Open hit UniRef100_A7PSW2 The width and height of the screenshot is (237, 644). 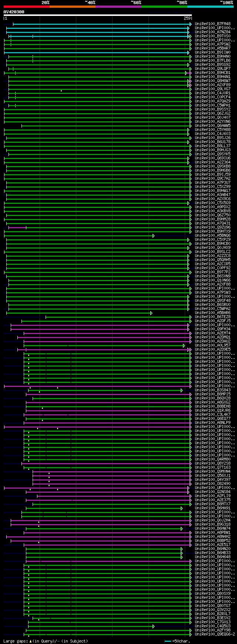[213, 44]
